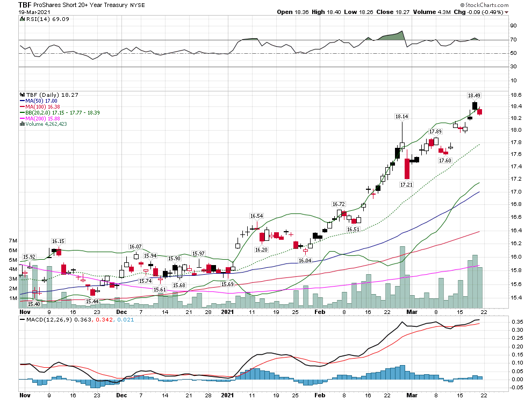Click the RSI(14) 69.09 legend text
The image size is (532, 400).
[x=47, y=19]
